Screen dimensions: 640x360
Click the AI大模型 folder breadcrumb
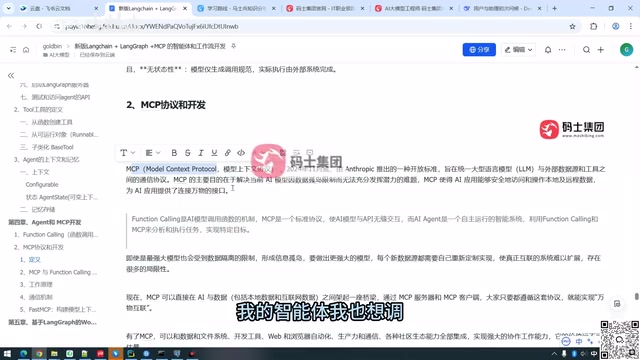click(x=56, y=55)
